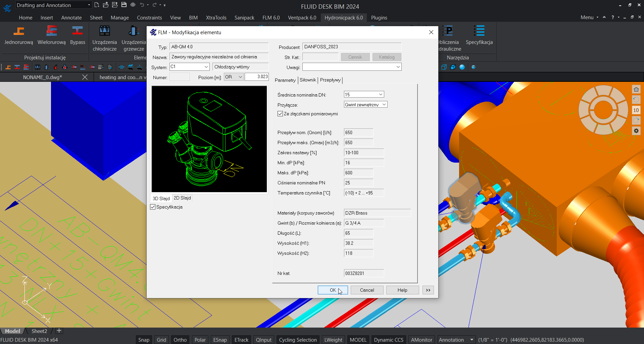Screen dimensions: 644x344
Task: Open the view settings gear icon
Action: click(636, 131)
